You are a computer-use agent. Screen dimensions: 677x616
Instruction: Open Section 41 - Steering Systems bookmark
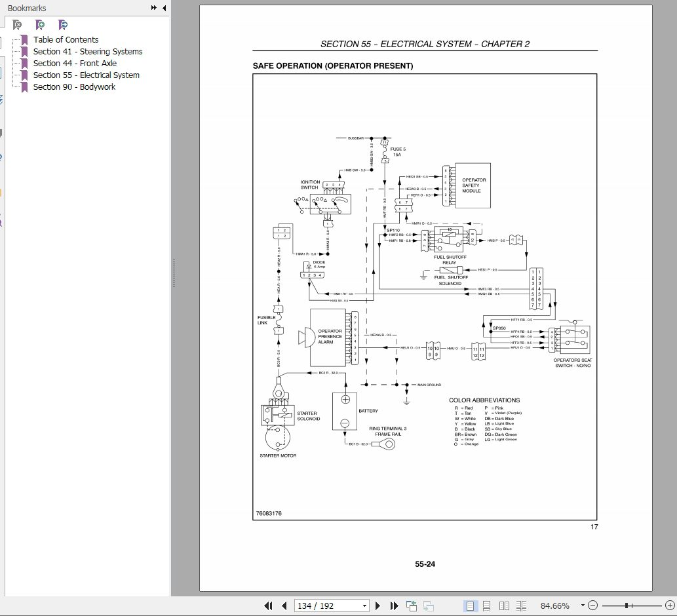(88, 51)
